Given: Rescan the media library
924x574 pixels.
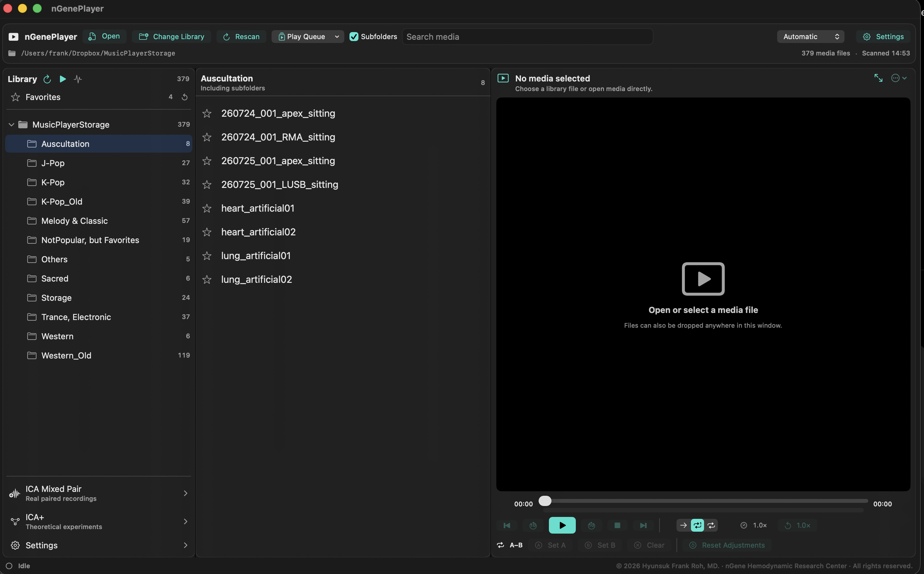Looking at the screenshot, I should [x=241, y=37].
